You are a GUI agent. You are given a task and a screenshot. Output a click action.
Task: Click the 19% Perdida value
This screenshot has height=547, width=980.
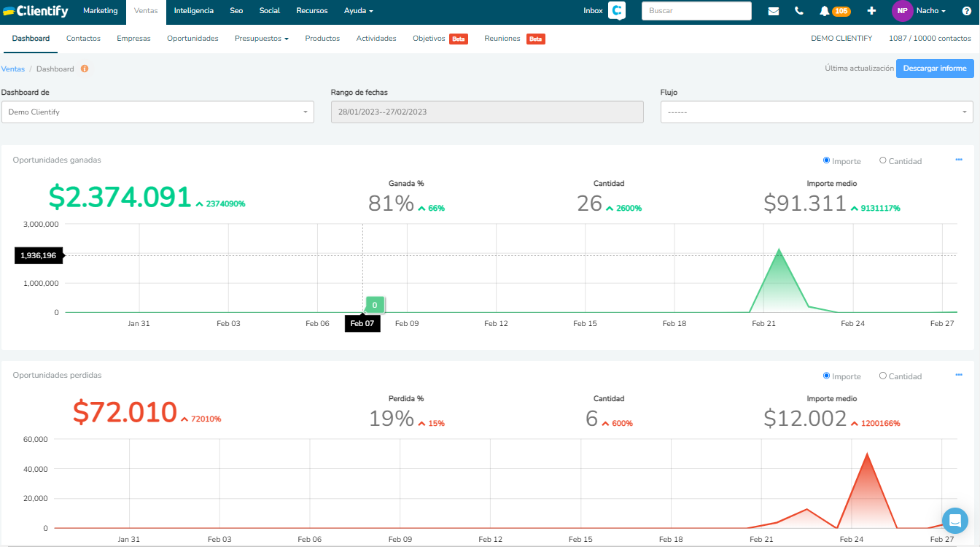pos(391,419)
